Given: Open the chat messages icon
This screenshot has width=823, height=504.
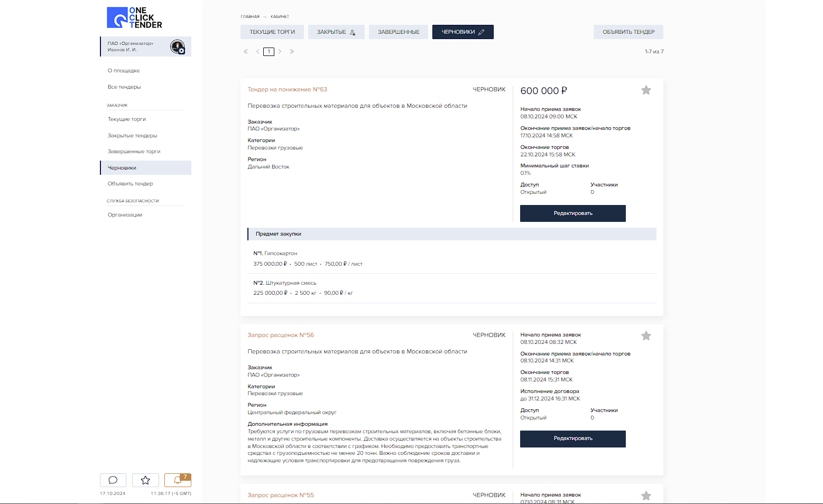Looking at the screenshot, I should pyautogui.click(x=113, y=480).
